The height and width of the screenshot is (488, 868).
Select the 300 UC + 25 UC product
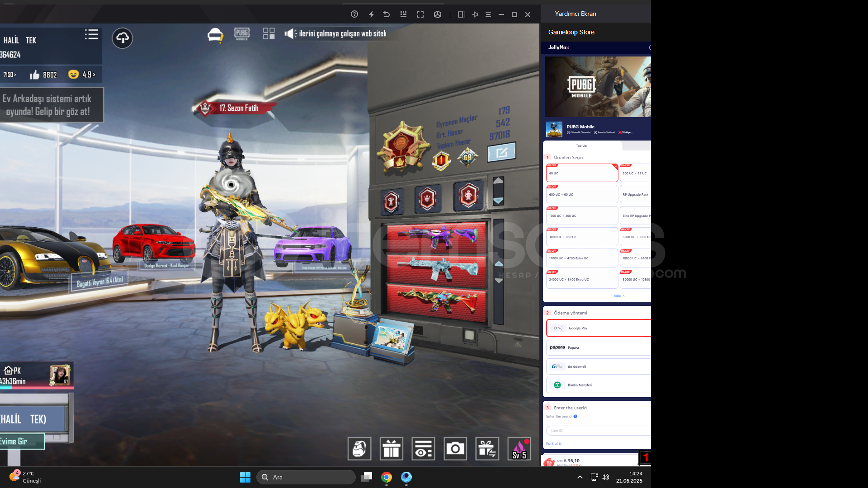635,173
